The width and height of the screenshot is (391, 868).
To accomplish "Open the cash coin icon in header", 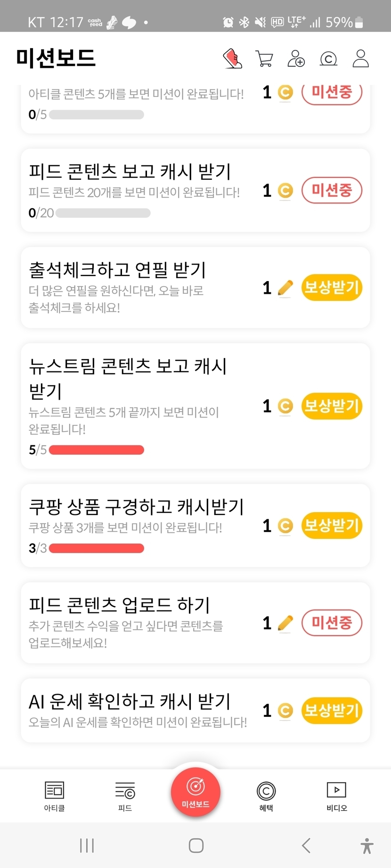I will coord(328,59).
